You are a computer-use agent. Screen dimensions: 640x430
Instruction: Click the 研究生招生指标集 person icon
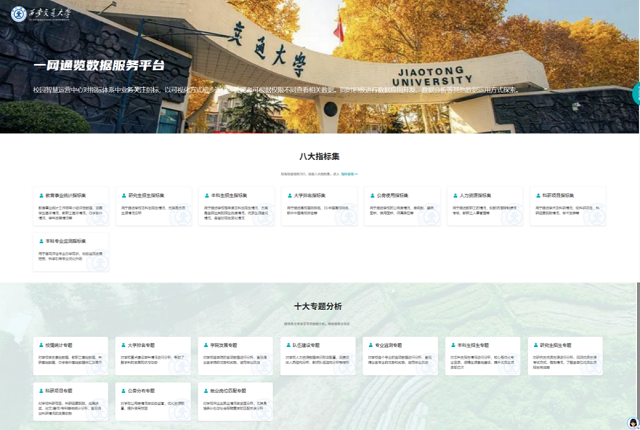click(122, 195)
